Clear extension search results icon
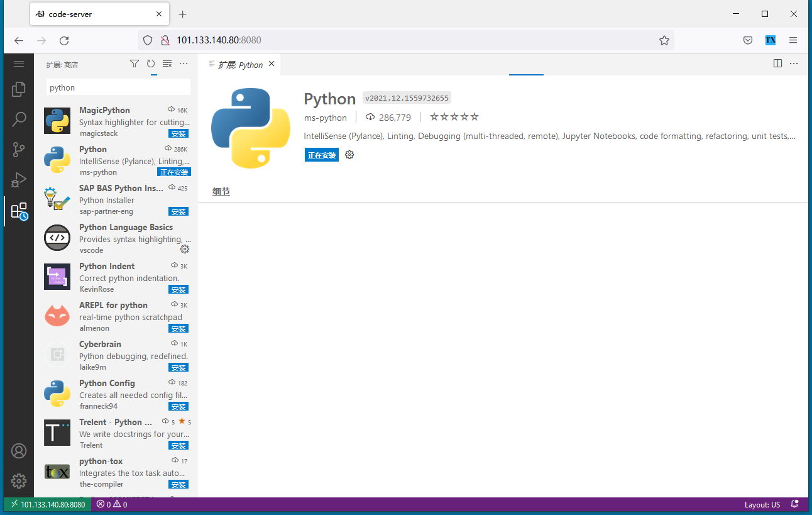This screenshot has width=812, height=515. [167, 64]
